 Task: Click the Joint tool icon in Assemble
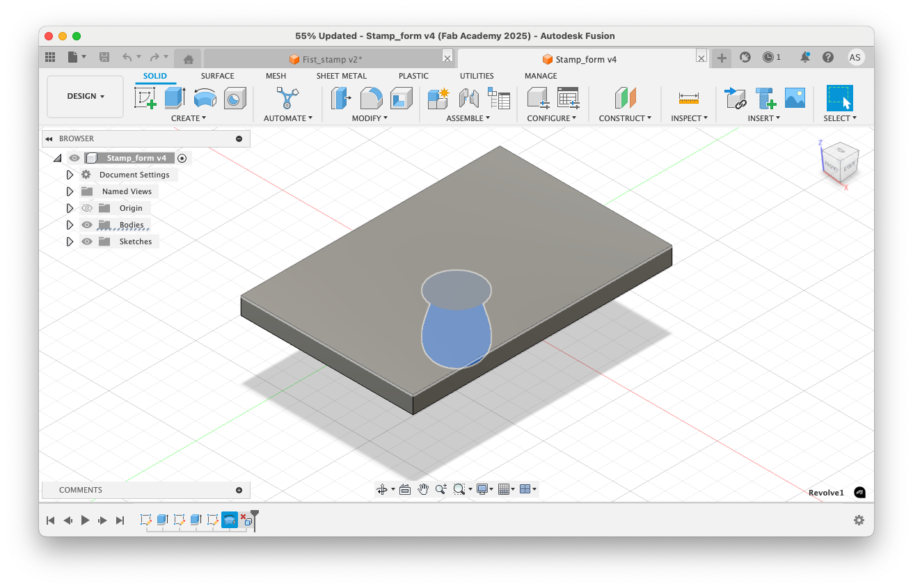(468, 97)
